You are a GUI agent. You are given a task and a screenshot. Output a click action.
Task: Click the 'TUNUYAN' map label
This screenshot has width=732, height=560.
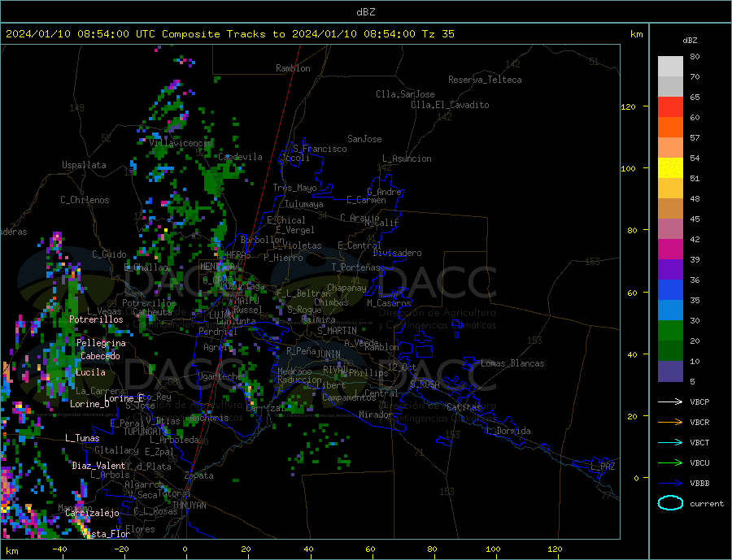click(189, 506)
